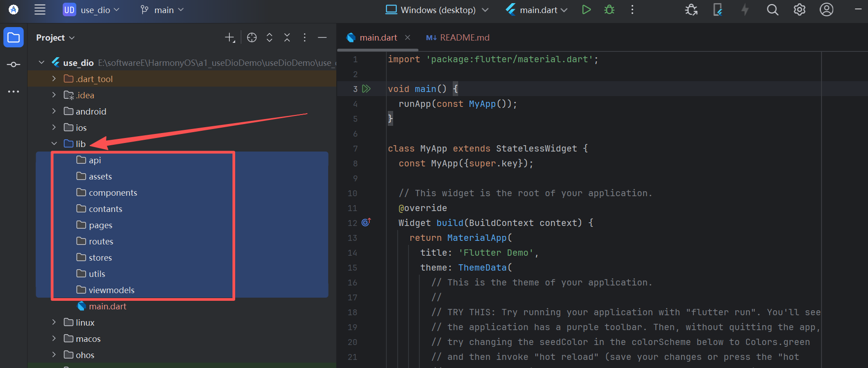868x368 pixels.
Task: Open the Commit tool window icon
Action: pos(14,64)
